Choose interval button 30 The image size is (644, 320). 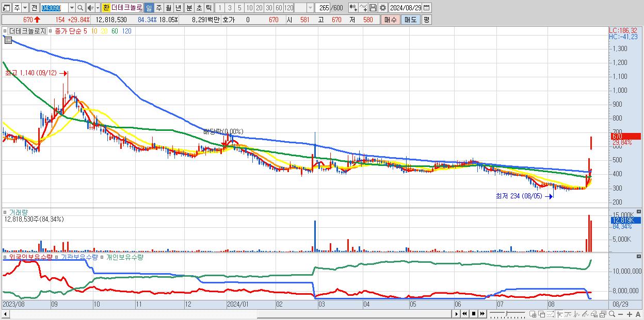click(x=269, y=8)
